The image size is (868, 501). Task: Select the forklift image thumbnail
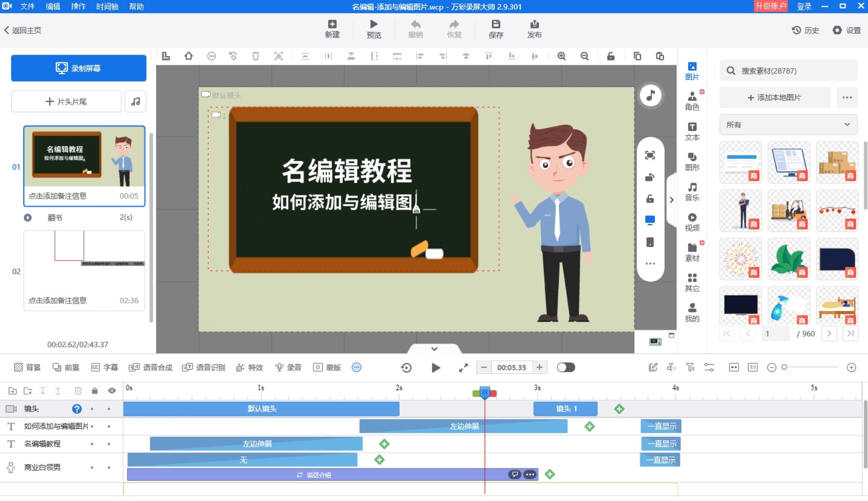[x=788, y=211]
